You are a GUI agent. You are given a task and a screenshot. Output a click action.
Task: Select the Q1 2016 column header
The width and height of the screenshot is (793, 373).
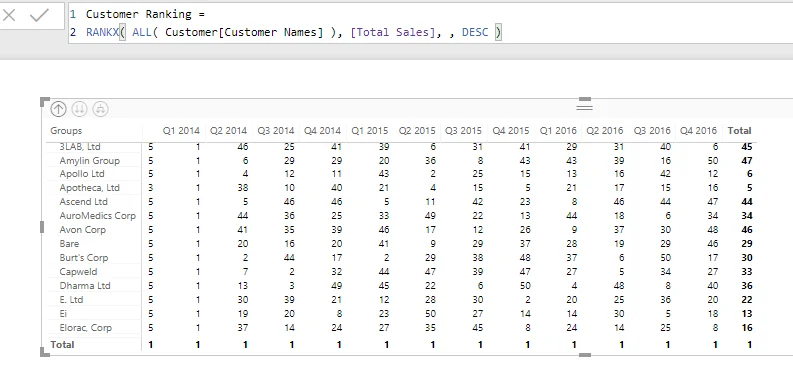click(x=558, y=131)
